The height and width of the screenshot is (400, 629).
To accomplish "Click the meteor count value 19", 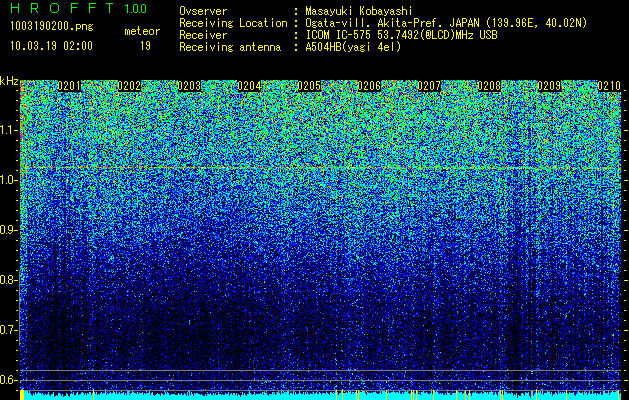I will click(145, 46).
